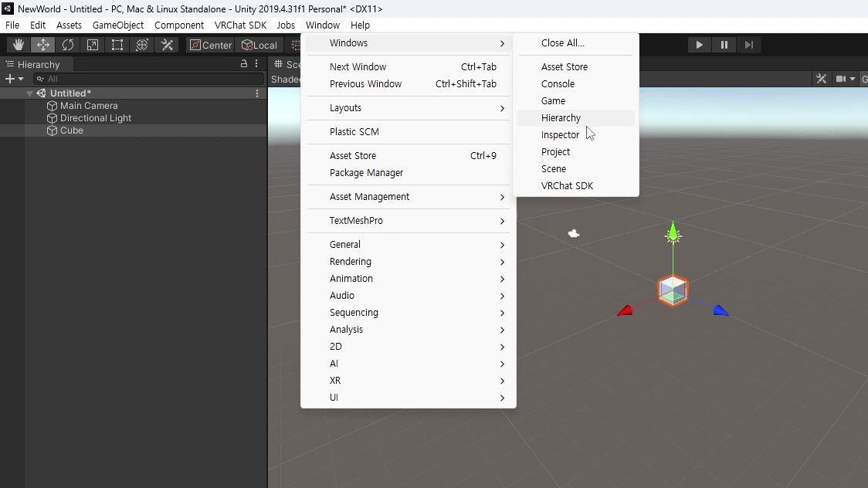Lock the Hierarchy panel

[243, 63]
